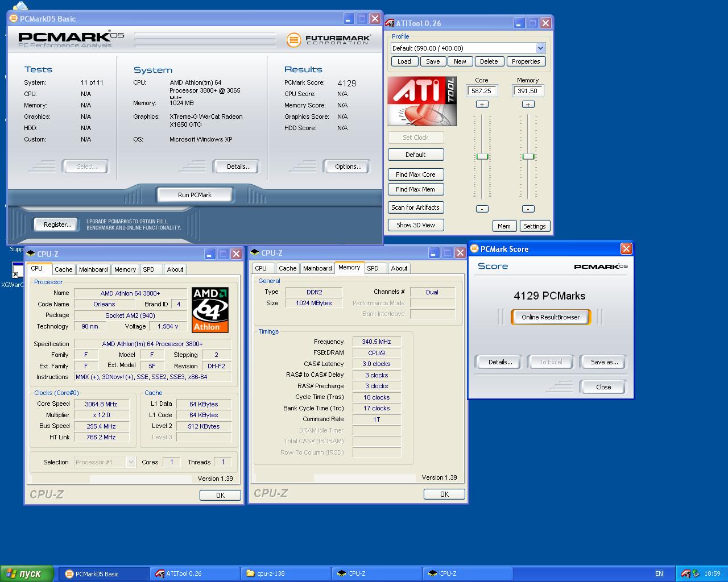Click OK in left CPU-Z window

(x=220, y=496)
